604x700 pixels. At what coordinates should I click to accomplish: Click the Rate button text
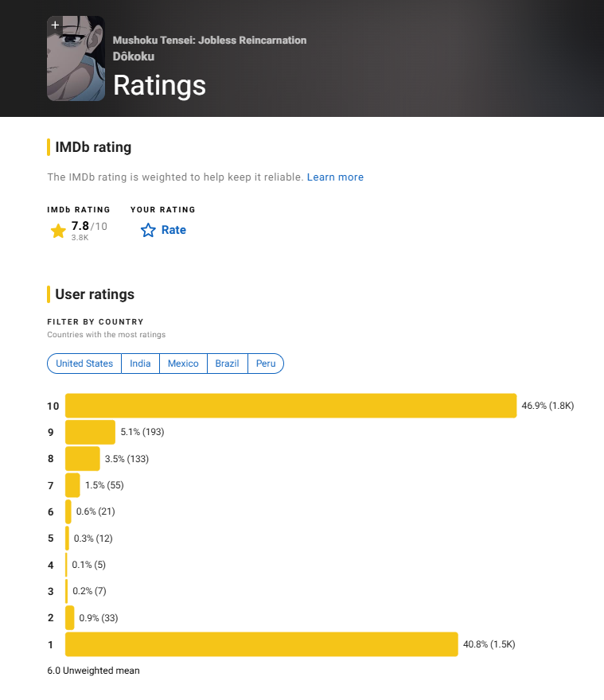tap(173, 230)
